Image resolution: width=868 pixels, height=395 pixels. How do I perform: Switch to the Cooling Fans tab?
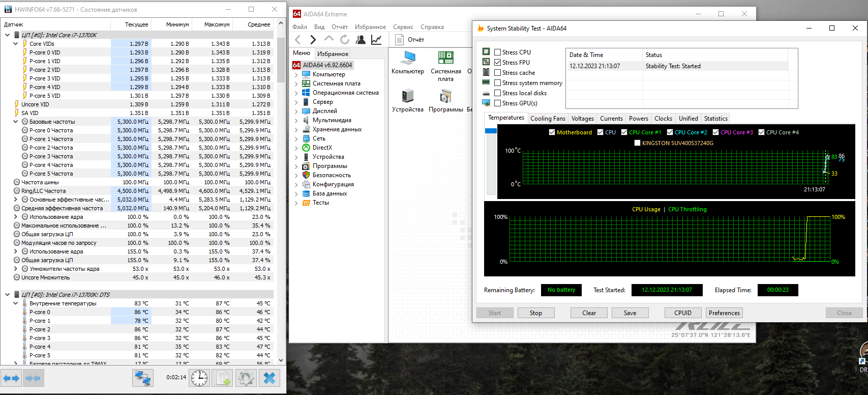click(548, 119)
